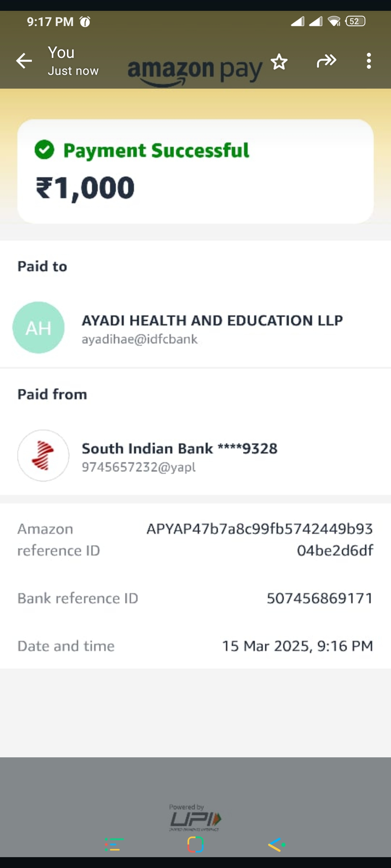Forward the payment screenshot
This screenshot has width=391, height=868.
click(x=327, y=61)
